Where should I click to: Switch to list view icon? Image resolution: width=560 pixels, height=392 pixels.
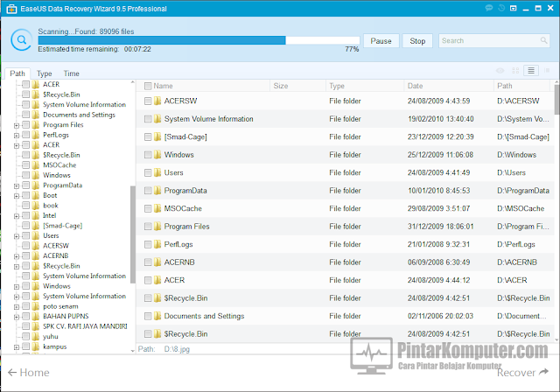(531, 71)
